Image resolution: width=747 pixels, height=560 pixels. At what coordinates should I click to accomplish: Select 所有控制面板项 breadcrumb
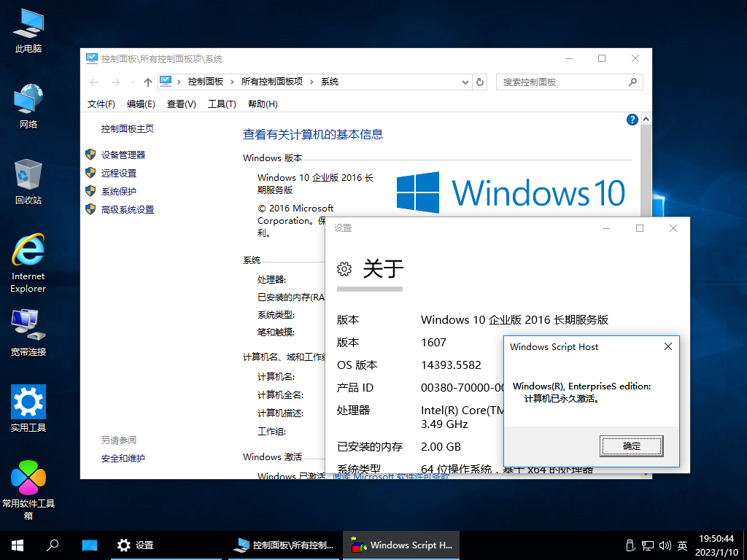coord(272,82)
